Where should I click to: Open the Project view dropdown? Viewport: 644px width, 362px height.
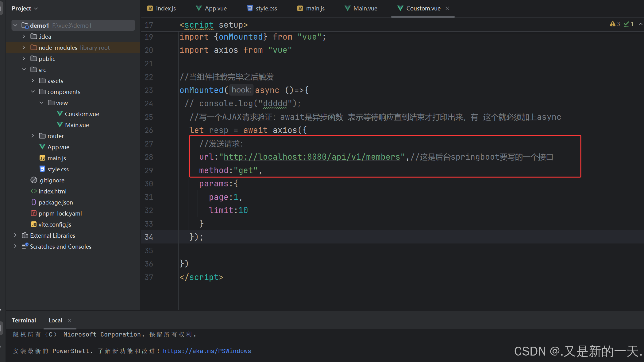coord(25,8)
